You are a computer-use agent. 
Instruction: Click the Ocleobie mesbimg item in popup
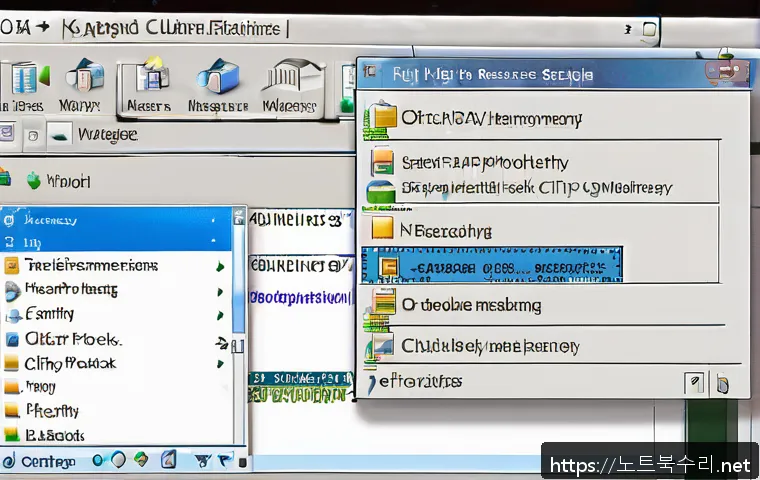(x=470, y=304)
